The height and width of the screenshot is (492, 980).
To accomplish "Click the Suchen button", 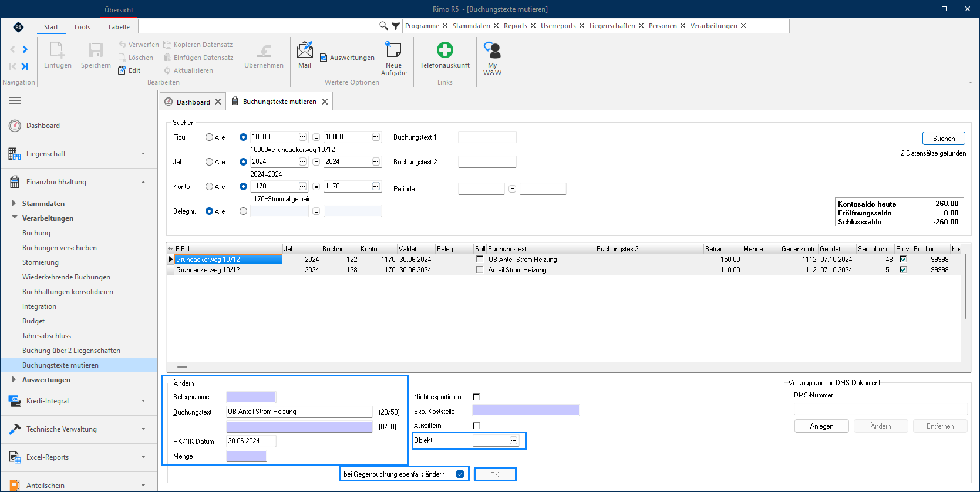I will point(944,139).
